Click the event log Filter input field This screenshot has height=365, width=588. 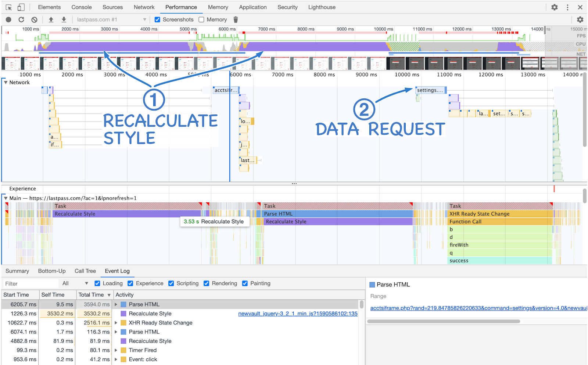(30, 283)
